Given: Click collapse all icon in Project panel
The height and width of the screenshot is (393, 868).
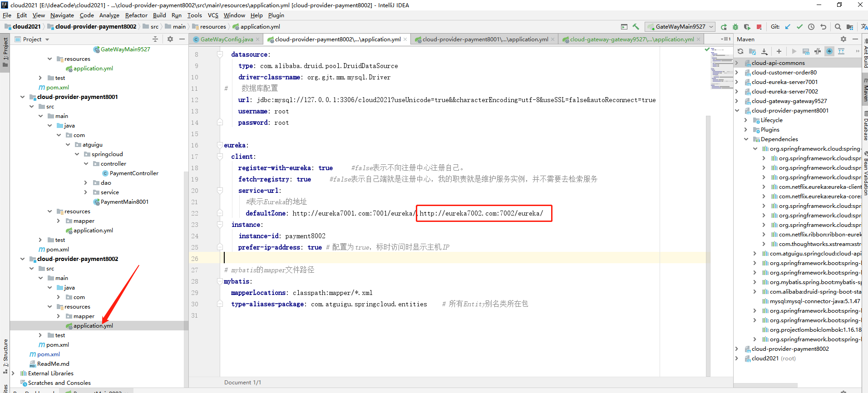Looking at the screenshot, I should 155,39.
